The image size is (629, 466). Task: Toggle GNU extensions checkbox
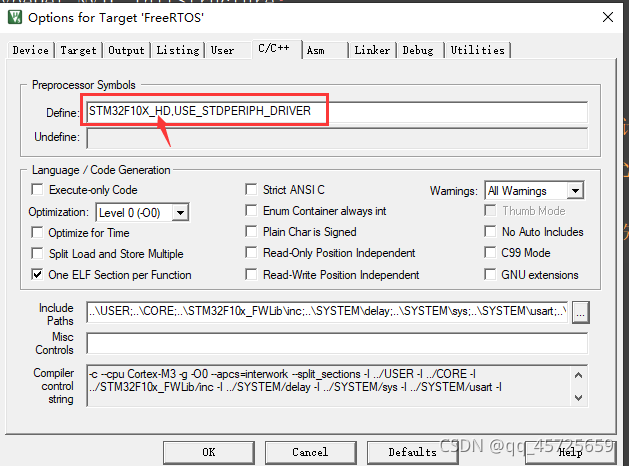point(490,274)
